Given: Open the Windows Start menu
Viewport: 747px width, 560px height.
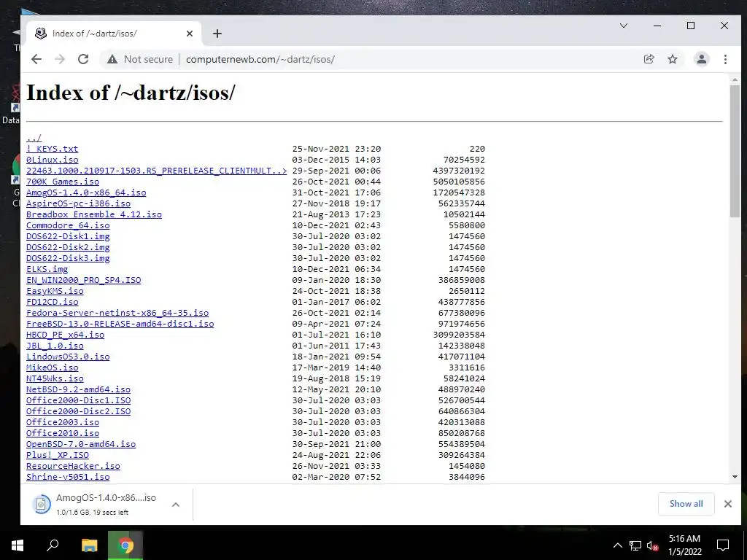Looking at the screenshot, I should (18, 545).
